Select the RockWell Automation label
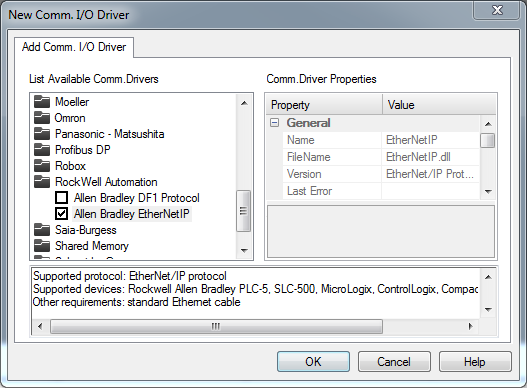Screen dimensions: 527x388 click(106, 182)
